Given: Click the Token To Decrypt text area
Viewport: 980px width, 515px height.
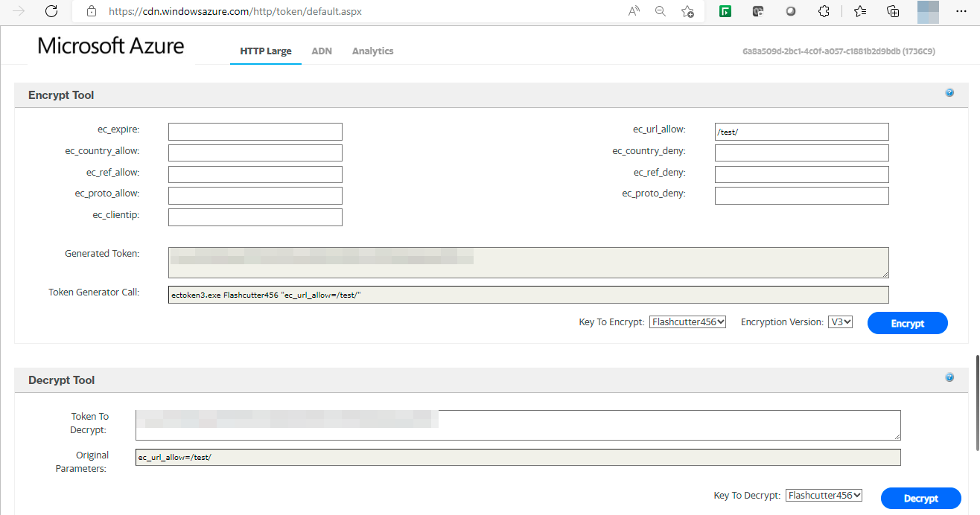Looking at the screenshot, I should [x=518, y=425].
